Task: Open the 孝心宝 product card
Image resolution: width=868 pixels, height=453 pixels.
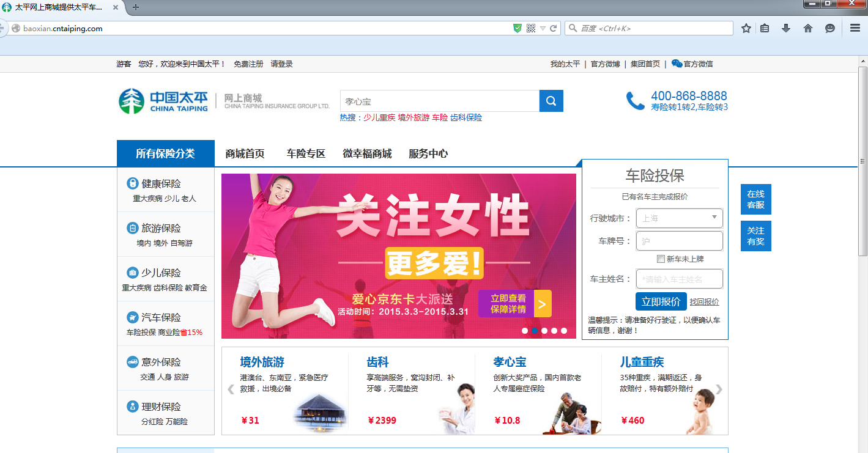Action: click(x=538, y=391)
